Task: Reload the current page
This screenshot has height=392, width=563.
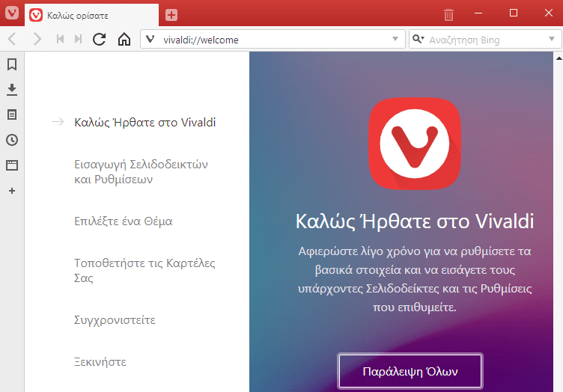Action: click(x=99, y=39)
